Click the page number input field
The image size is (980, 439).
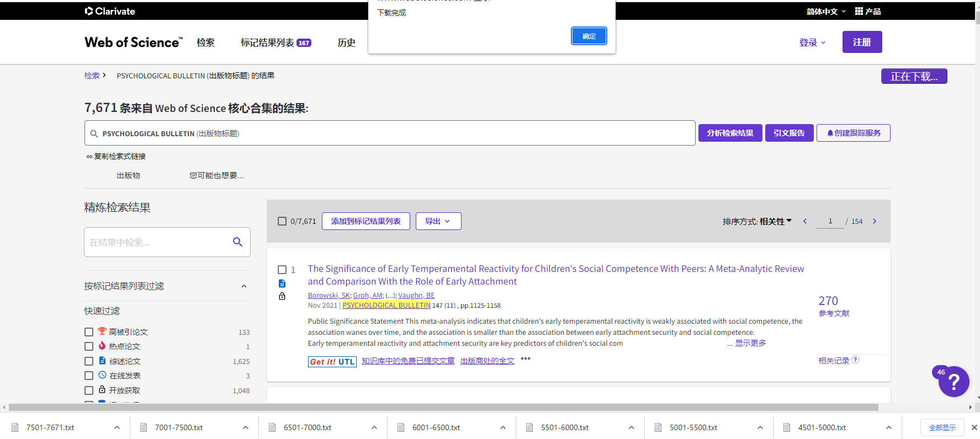830,221
